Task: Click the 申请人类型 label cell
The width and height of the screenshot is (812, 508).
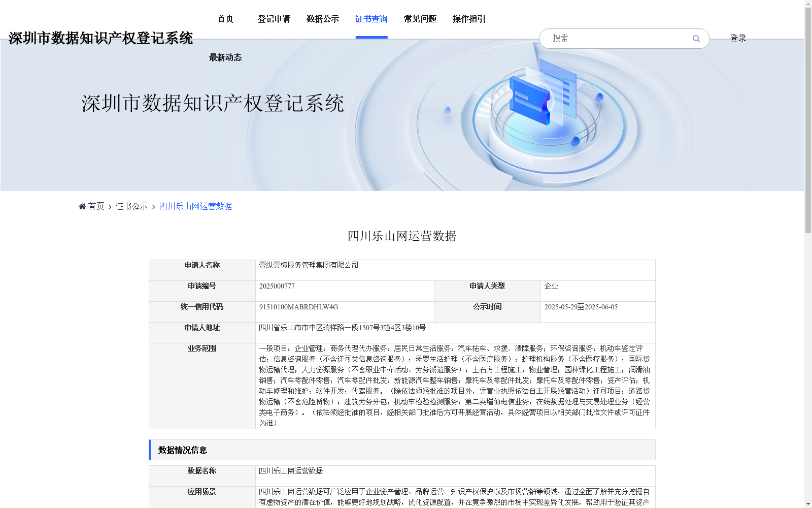Action: 487,291
